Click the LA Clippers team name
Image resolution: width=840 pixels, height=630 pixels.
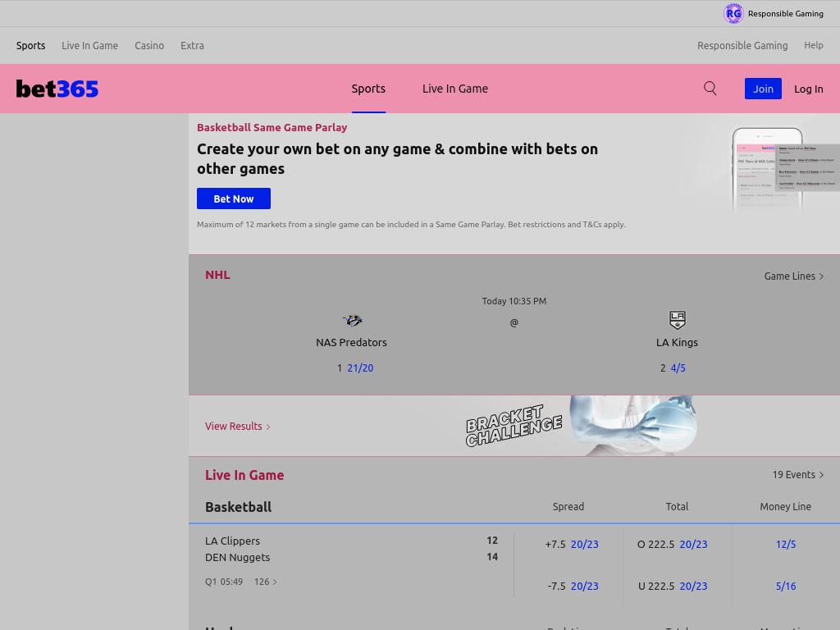pos(232,541)
